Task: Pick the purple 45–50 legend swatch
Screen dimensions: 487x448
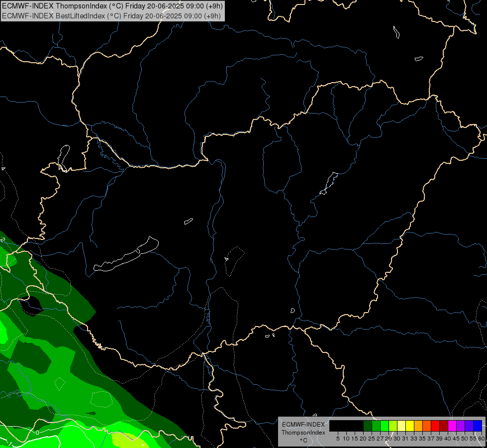Action: pyautogui.click(x=461, y=426)
